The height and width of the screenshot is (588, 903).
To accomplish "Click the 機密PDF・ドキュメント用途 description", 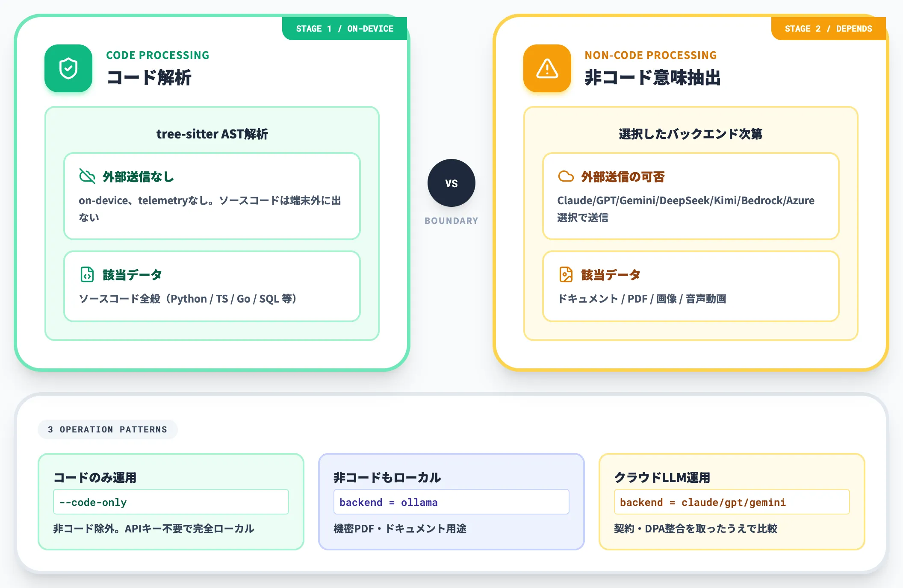I will click(x=400, y=529).
